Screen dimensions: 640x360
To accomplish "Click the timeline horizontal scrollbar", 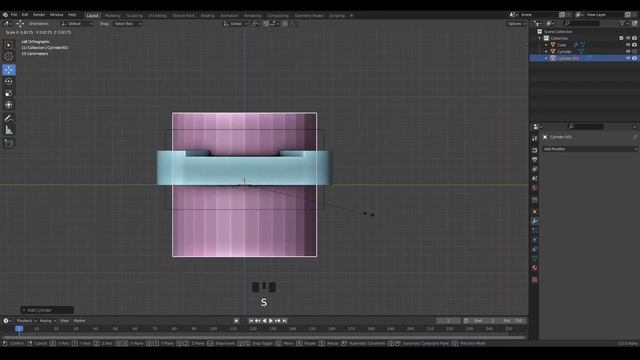I will click(264, 337).
